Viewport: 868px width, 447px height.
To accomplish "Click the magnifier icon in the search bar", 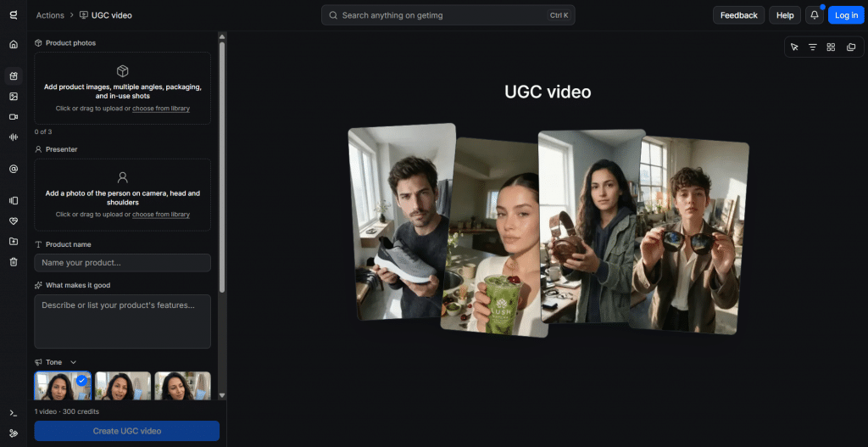I will tap(333, 15).
